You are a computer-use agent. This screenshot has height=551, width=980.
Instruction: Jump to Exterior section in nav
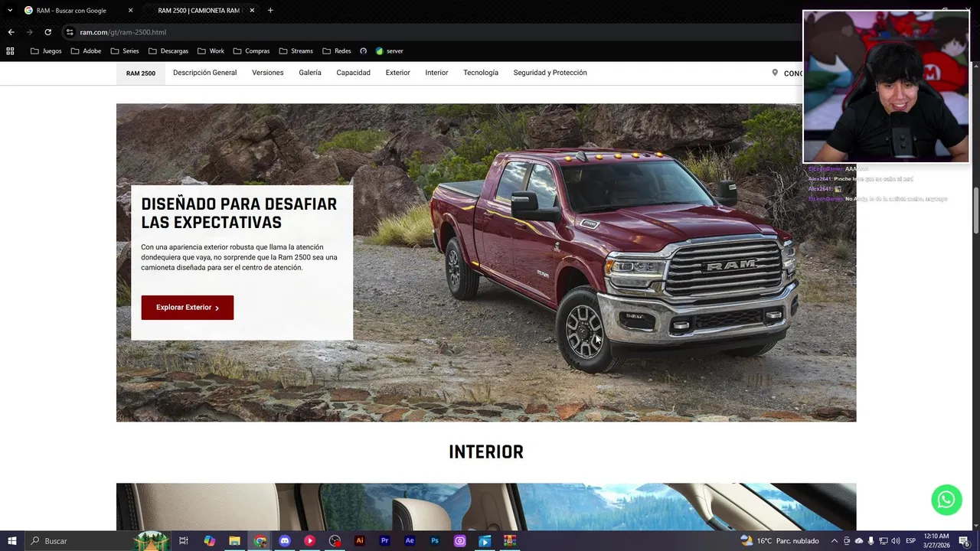point(397,73)
